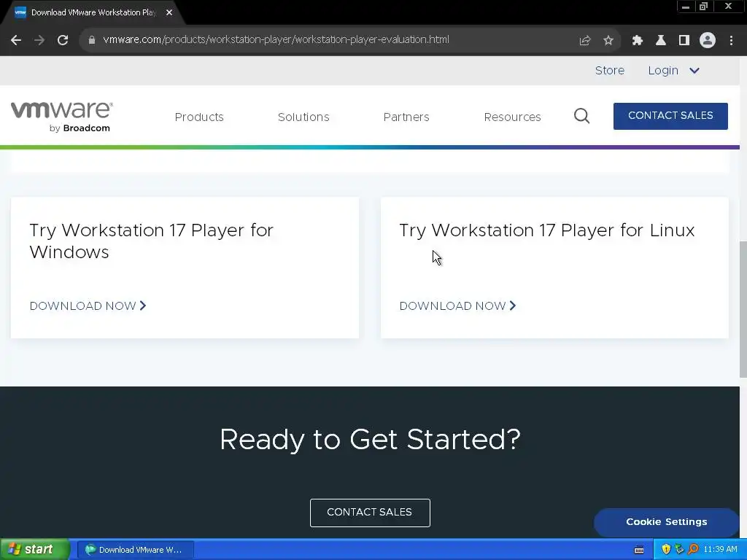Click the VMware by Broadcom logo
Image resolution: width=747 pixels, height=560 pixels.
coord(62,117)
